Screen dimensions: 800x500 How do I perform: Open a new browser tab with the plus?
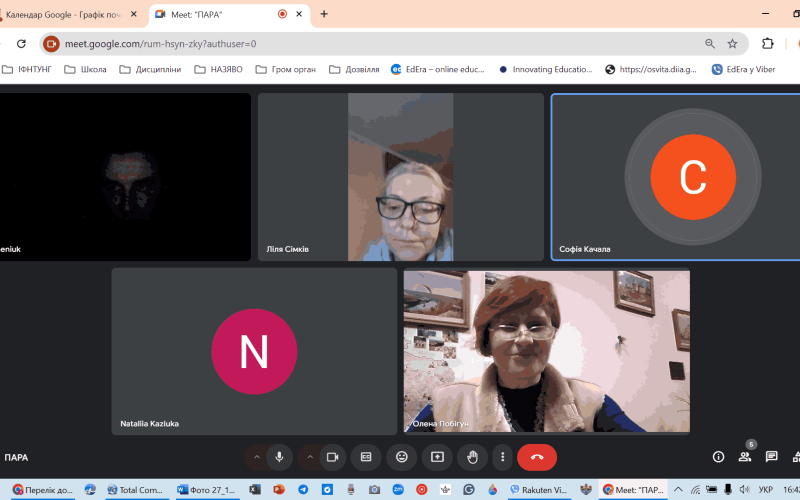pos(324,14)
